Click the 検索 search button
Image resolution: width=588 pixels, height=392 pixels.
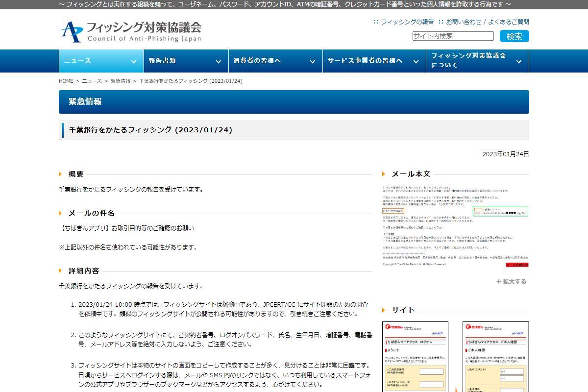514,36
